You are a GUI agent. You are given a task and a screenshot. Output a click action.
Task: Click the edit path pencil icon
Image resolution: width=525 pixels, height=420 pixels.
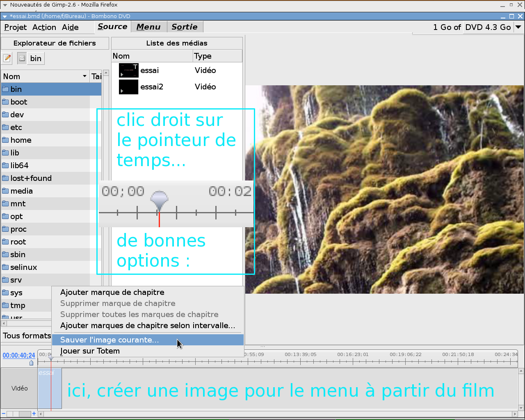7,58
